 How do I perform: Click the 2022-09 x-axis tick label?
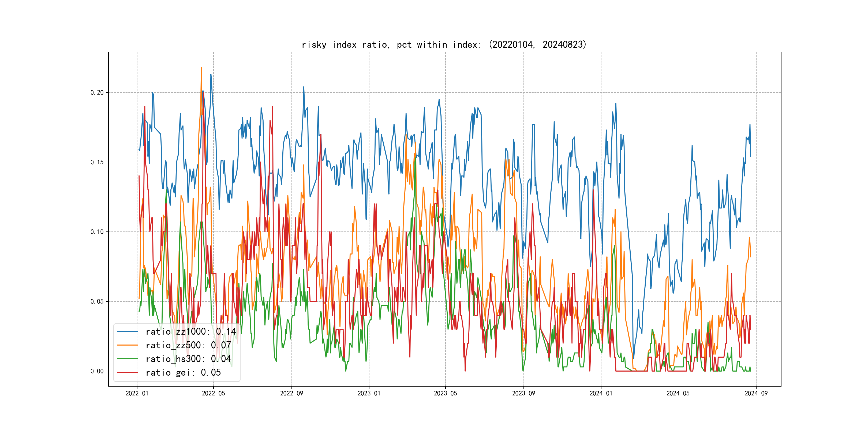point(291,393)
